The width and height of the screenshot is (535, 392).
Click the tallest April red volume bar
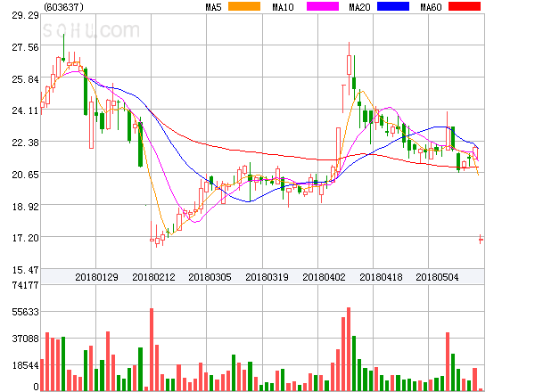(x=349, y=349)
